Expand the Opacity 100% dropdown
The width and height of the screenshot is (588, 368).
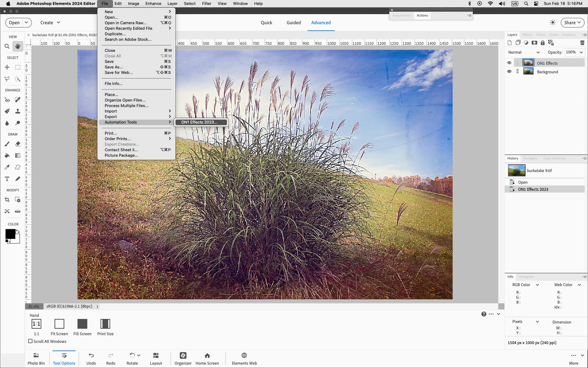tap(581, 52)
